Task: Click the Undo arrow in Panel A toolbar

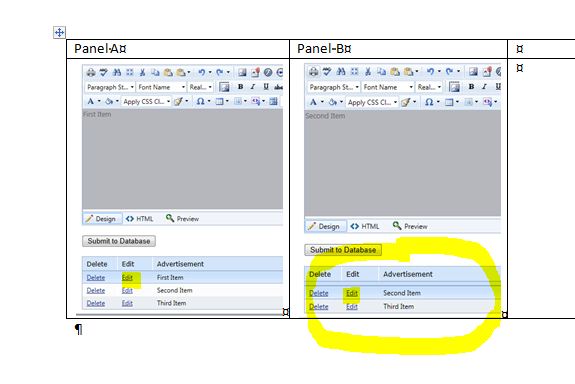Action: click(202, 72)
